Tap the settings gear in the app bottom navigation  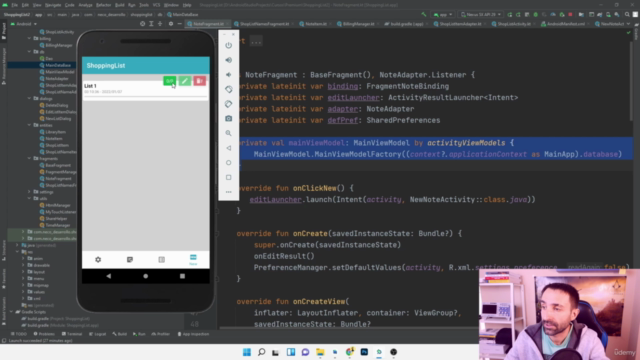click(x=98, y=260)
